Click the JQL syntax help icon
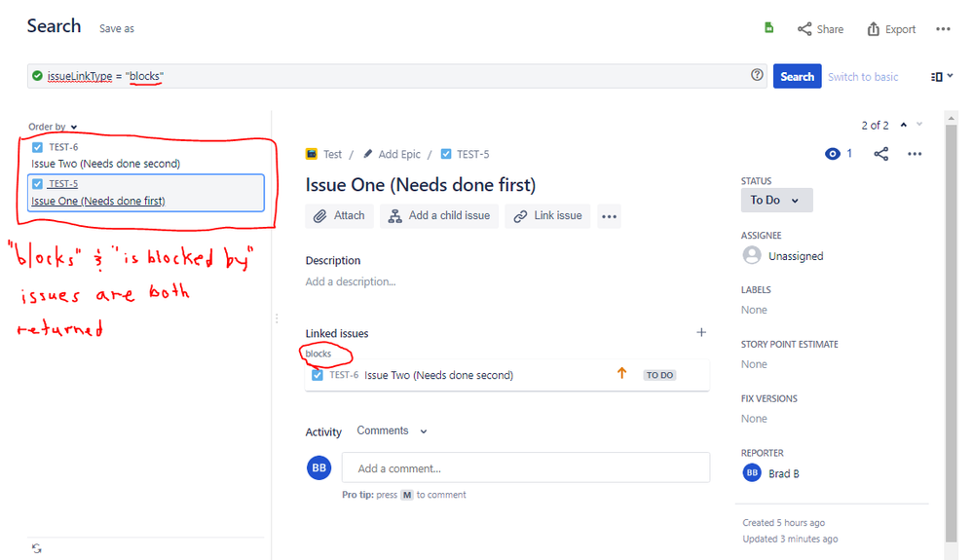973x560 pixels. click(x=757, y=75)
